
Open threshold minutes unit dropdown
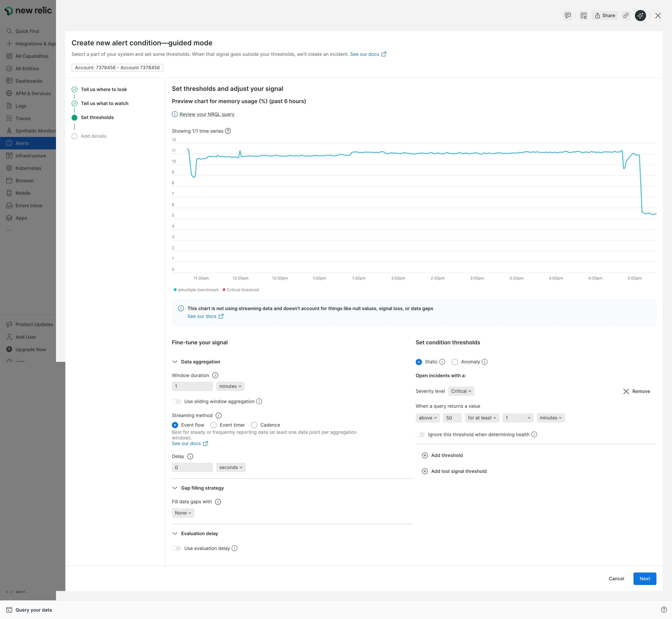pos(550,418)
